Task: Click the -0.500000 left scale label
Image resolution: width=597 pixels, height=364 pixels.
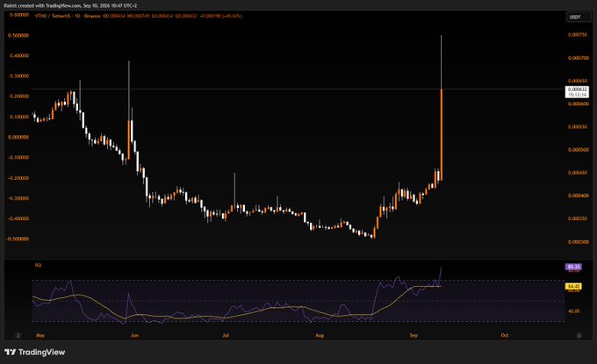Action: [18, 239]
